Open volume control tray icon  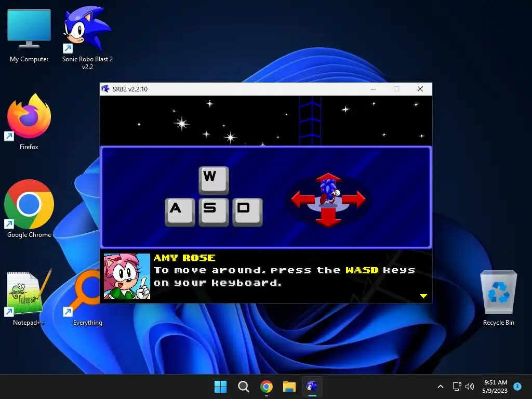470,387
